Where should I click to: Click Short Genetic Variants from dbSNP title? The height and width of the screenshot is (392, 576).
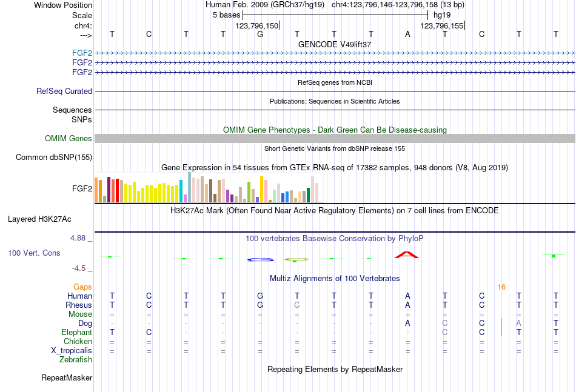tap(335, 148)
